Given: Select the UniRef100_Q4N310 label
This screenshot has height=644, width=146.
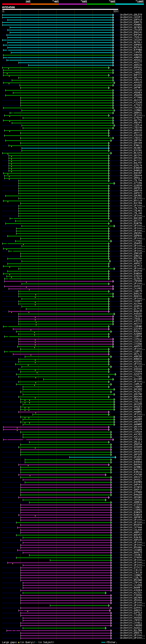Looking at the screenshot, I should point(131,610).
